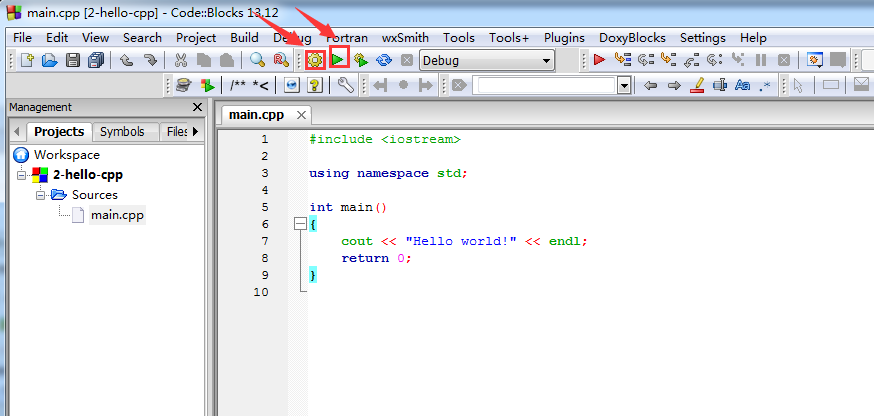Click the Run to cursor debug icon

tap(623, 59)
